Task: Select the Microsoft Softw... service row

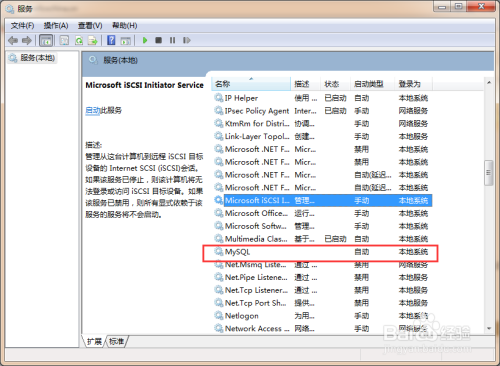Action: click(323, 226)
